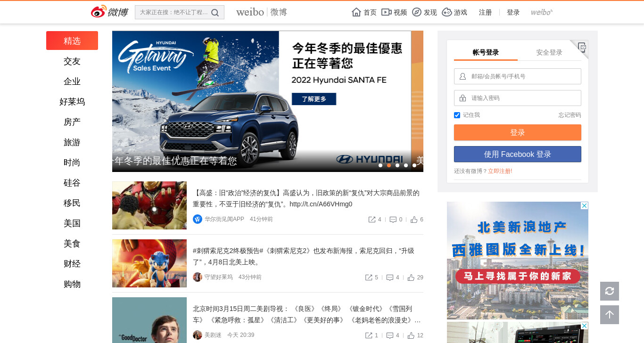Open the Sonic post thumbnail
This screenshot has width=644, height=343.
(149, 263)
